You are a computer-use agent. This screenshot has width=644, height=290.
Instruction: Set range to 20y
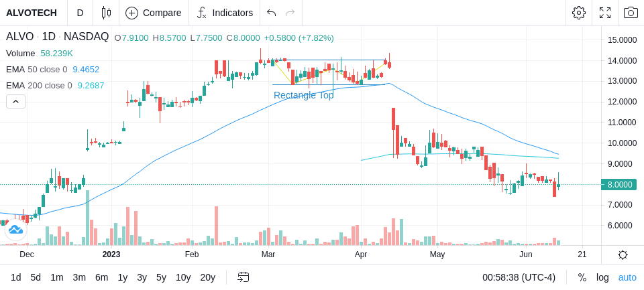207,278
